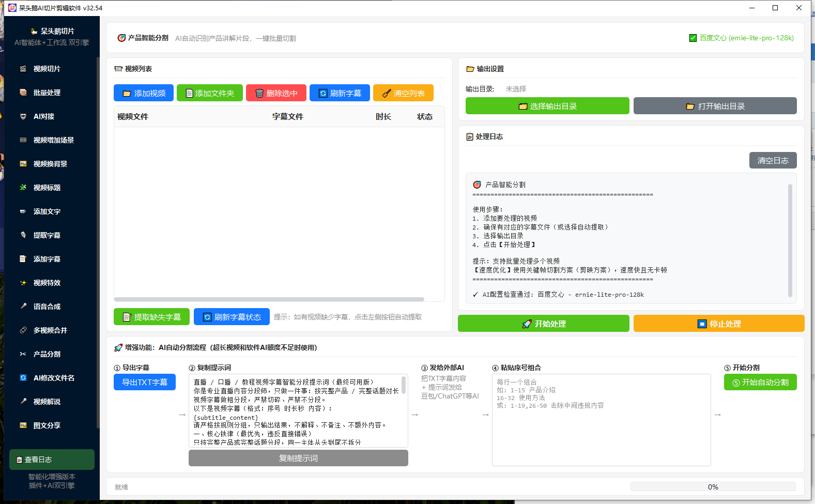
Task: Click the 0% progress bar
Action: [x=713, y=486]
